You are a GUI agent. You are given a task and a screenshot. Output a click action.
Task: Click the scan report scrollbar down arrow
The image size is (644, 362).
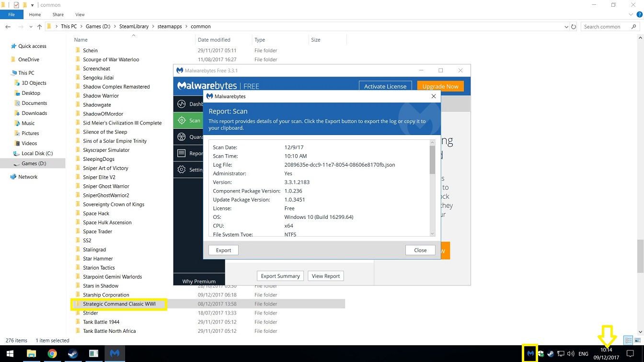pyautogui.click(x=432, y=234)
